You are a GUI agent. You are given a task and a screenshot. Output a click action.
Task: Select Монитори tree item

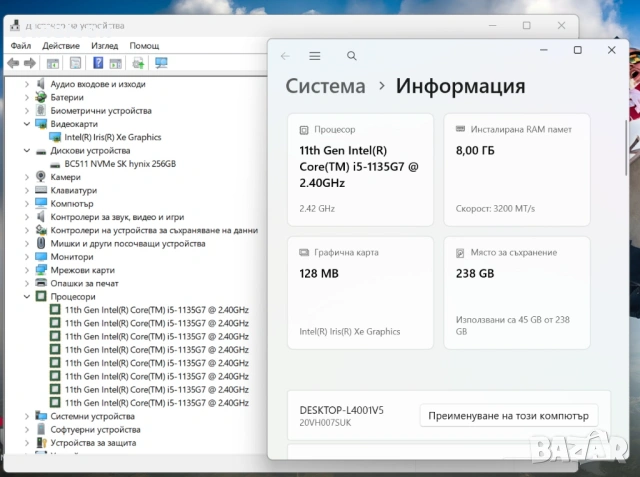tap(72, 257)
